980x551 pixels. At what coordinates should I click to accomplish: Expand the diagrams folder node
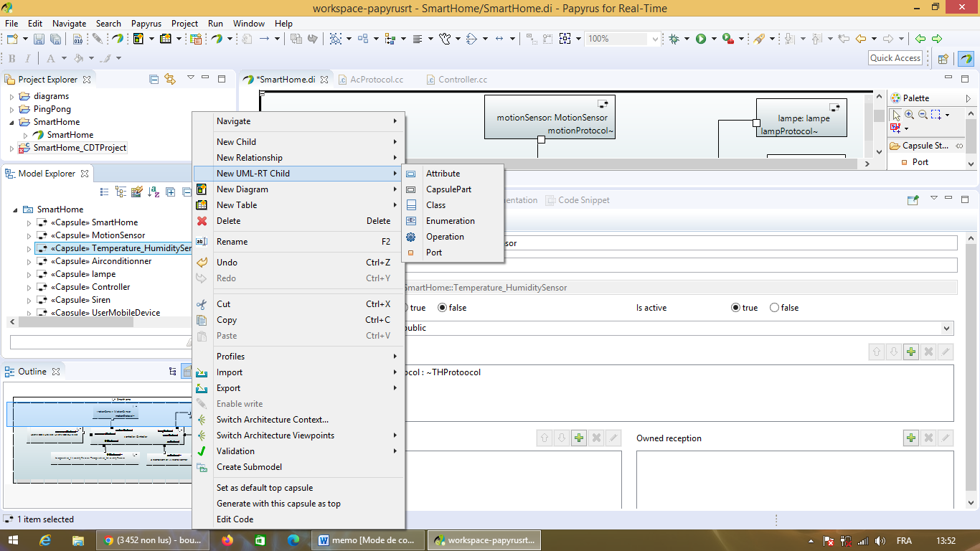pos(11,96)
